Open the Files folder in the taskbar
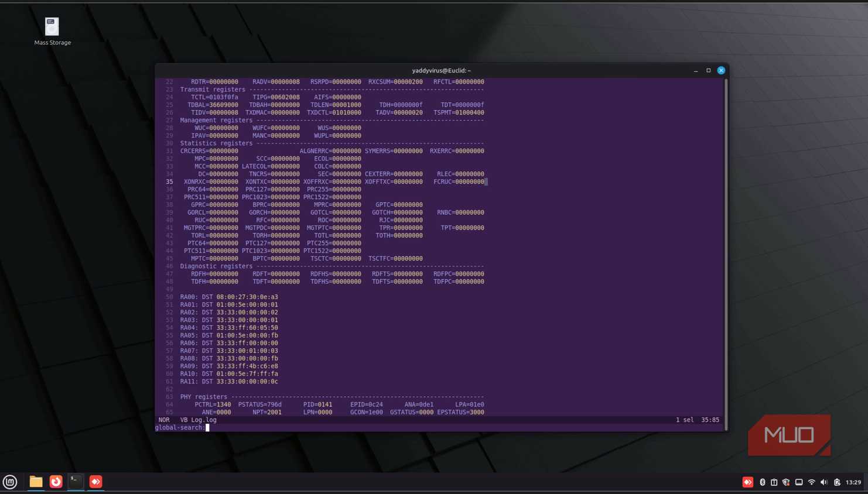Viewport: 868px width, 494px height. coord(36,482)
